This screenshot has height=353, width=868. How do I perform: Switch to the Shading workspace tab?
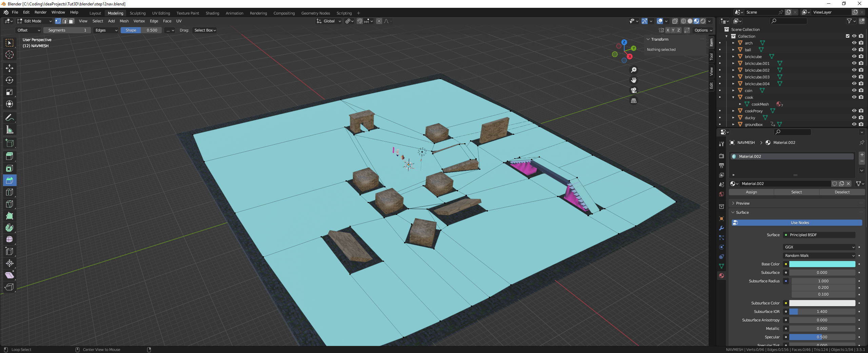point(212,13)
